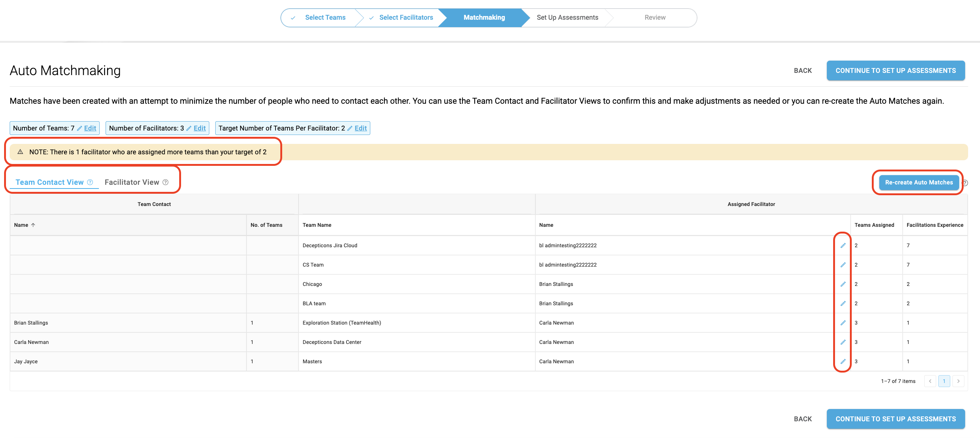
Task: Click Exploration Station (TeamHealth) team name
Action: point(342,323)
